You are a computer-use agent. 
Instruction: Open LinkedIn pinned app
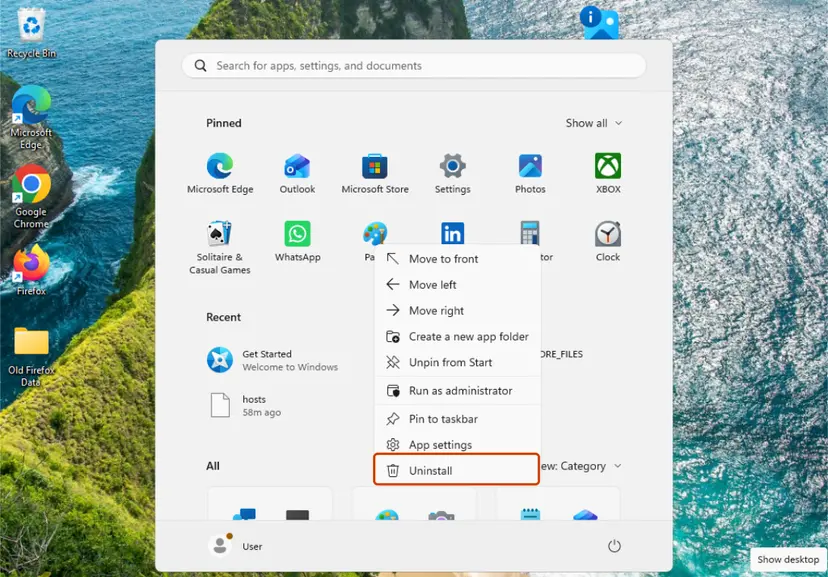click(x=453, y=233)
